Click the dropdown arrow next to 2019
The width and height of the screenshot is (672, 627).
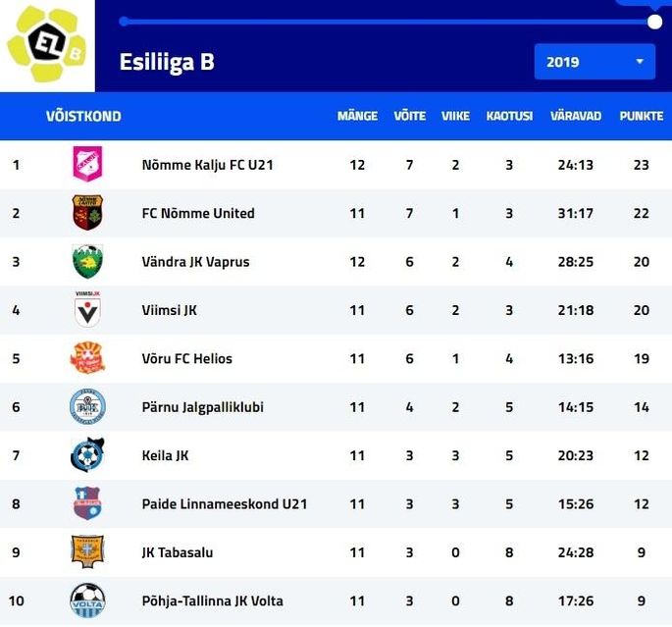click(x=640, y=62)
